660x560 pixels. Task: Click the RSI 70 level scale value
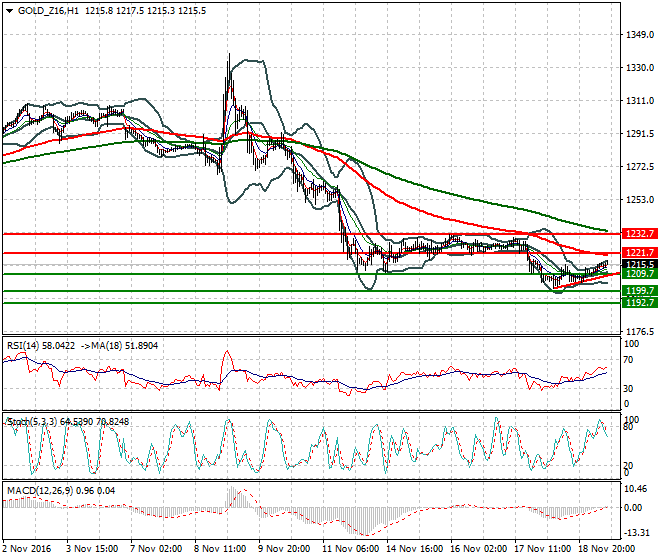[628, 360]
